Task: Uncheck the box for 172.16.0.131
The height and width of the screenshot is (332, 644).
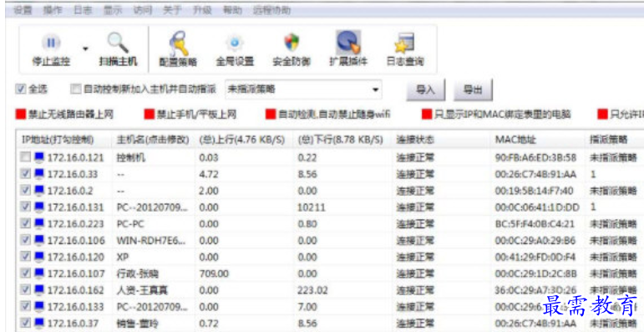Action: click(x=25, y=207)
